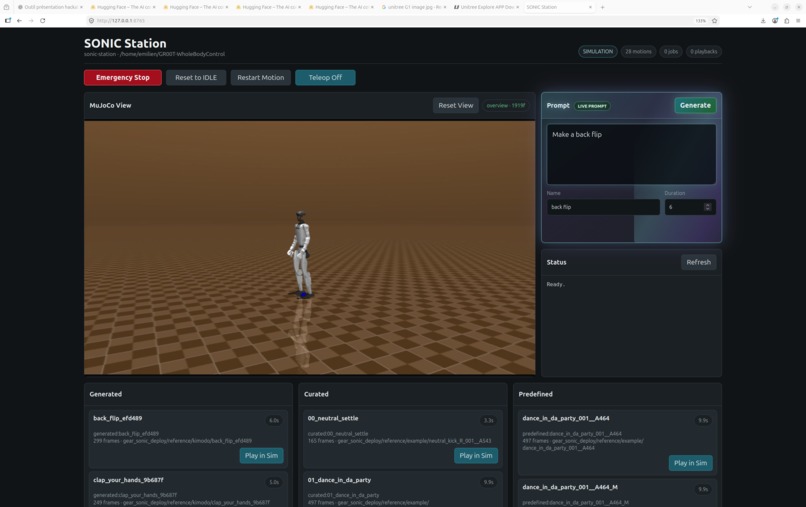Click the 'Ready.' status text
The image size is (806, 507).
[555, 284]
